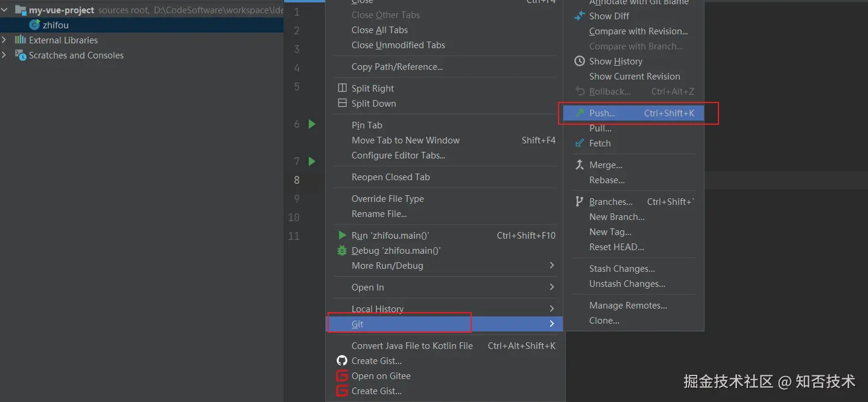Click the Merge icon
The width and height of the screenshot is (868, 402).
[x=580, y=165]
